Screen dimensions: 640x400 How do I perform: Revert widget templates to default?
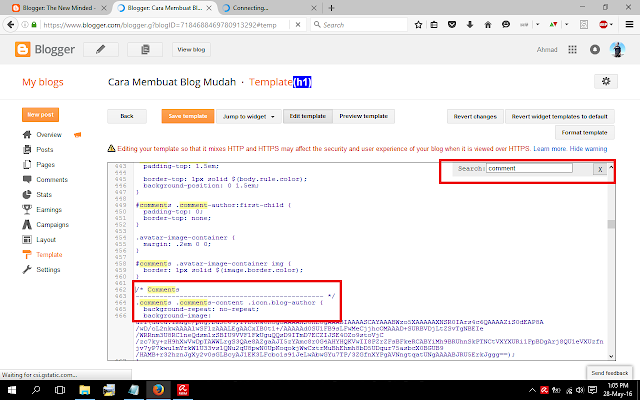(560, 116)
